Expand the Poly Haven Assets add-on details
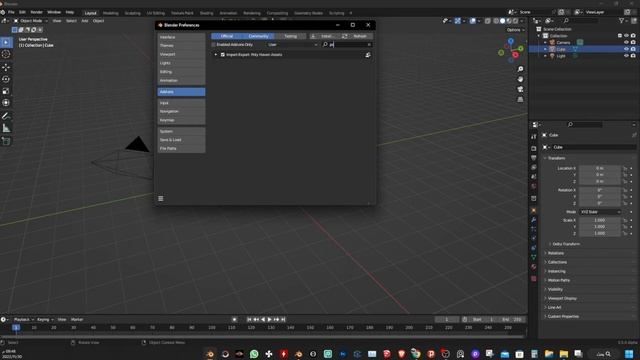Screen dimensions: 640x360 coord(216,55)
